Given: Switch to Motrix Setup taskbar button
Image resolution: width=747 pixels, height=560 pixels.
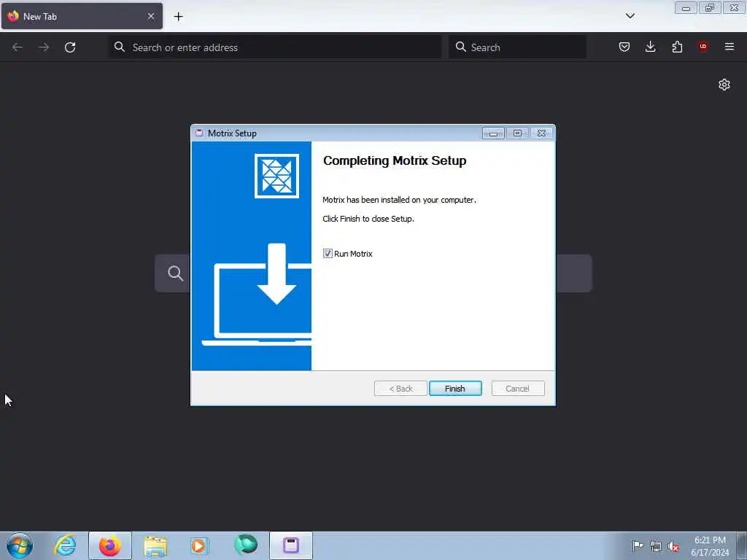Looking at the screenshot, I should point(291,545).
